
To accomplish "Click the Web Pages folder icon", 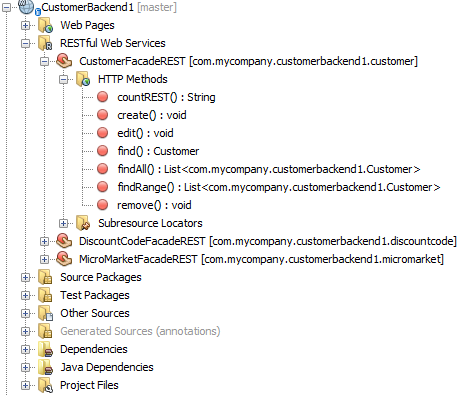I will tap(45, 25).
